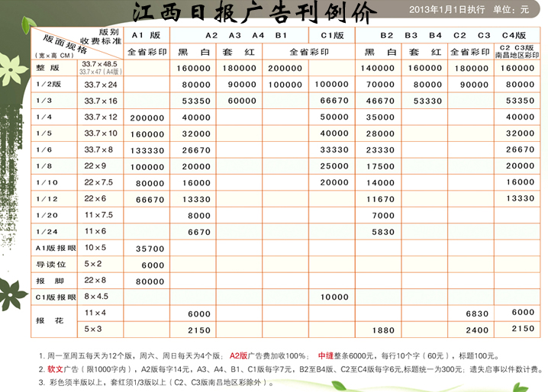Click the 1/24 row label
This screenshot has width=548, height=392.
47,232
